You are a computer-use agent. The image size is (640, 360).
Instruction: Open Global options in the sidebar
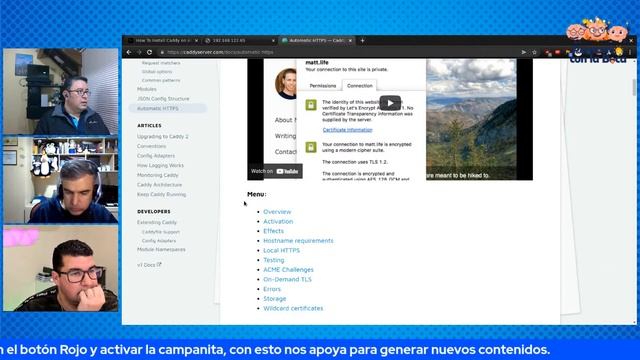point(157,71)
